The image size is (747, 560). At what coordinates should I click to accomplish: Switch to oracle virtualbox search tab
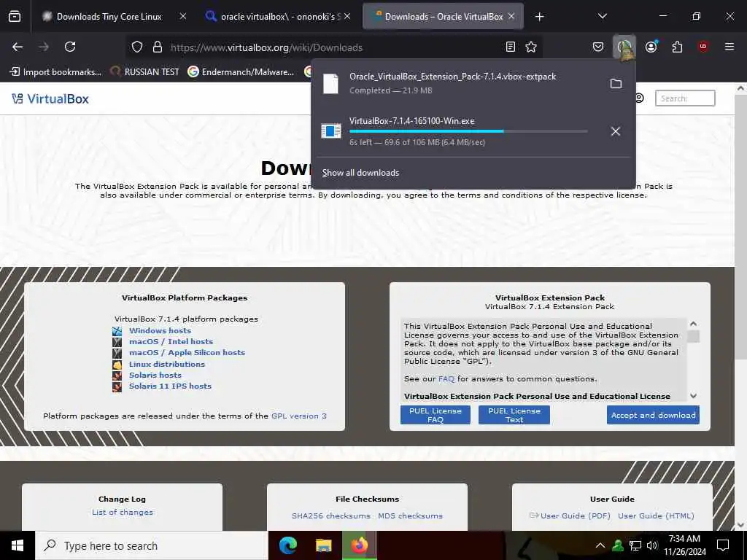[279, 17]
